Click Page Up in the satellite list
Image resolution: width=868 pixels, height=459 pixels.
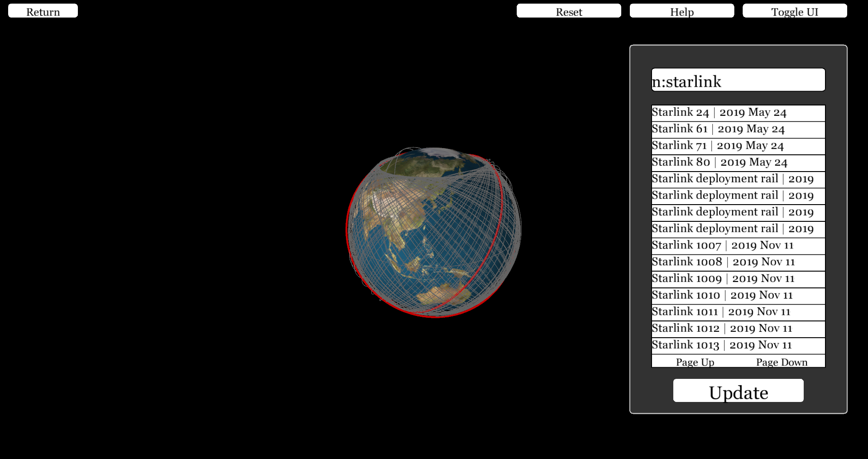point(695,362)
